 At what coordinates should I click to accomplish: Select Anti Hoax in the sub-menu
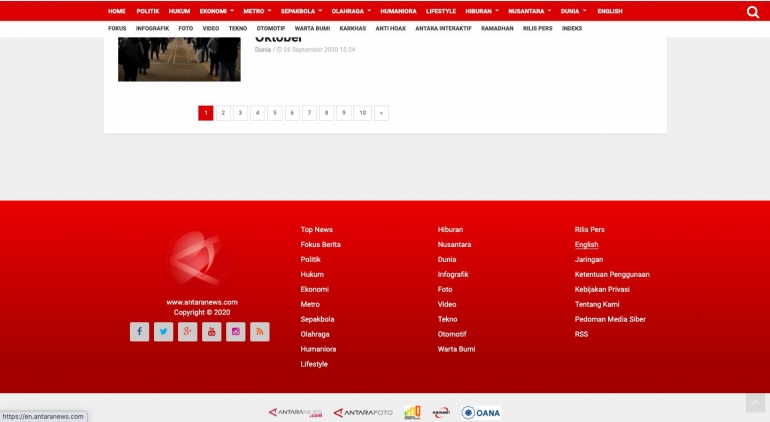tap(390, 28)
